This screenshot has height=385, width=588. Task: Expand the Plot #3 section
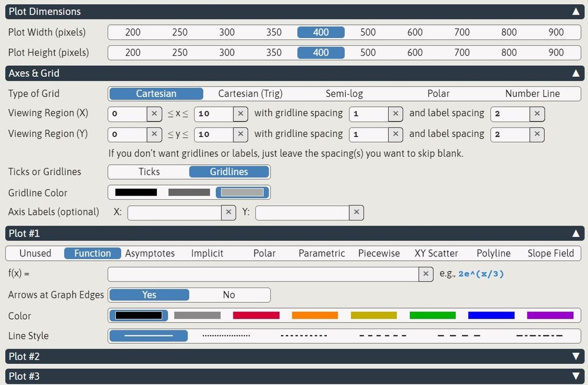tap(576, 376)
